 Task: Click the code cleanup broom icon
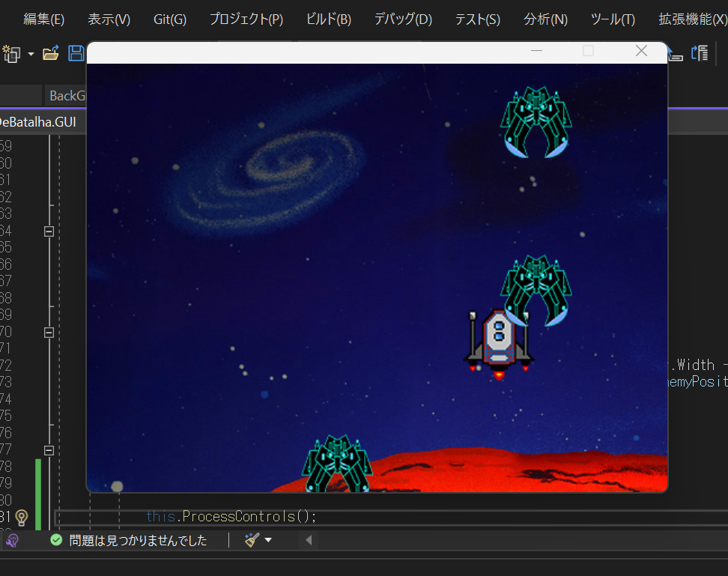point(252,540)
